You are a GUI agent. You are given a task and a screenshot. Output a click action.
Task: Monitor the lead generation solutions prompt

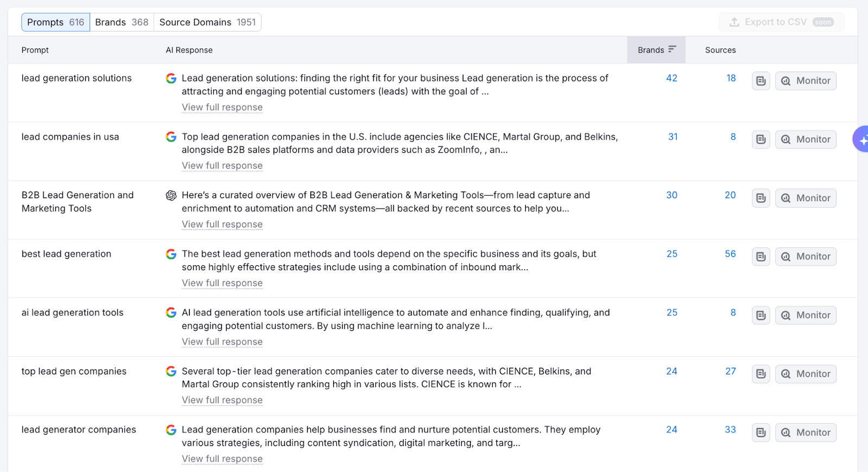click(806, 81)
